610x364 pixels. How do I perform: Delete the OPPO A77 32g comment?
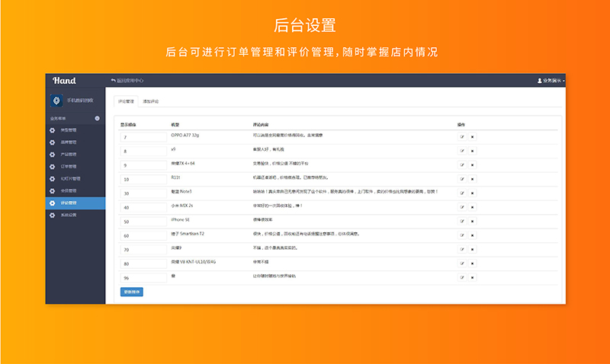click(472, 137)
